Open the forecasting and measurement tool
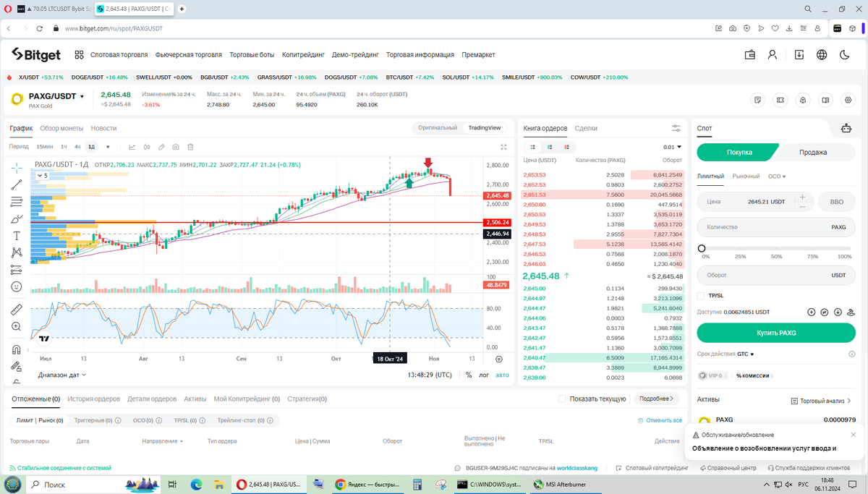Image resolution: width=868 pixels, height=494 pixels. click(x=17, y=270)
